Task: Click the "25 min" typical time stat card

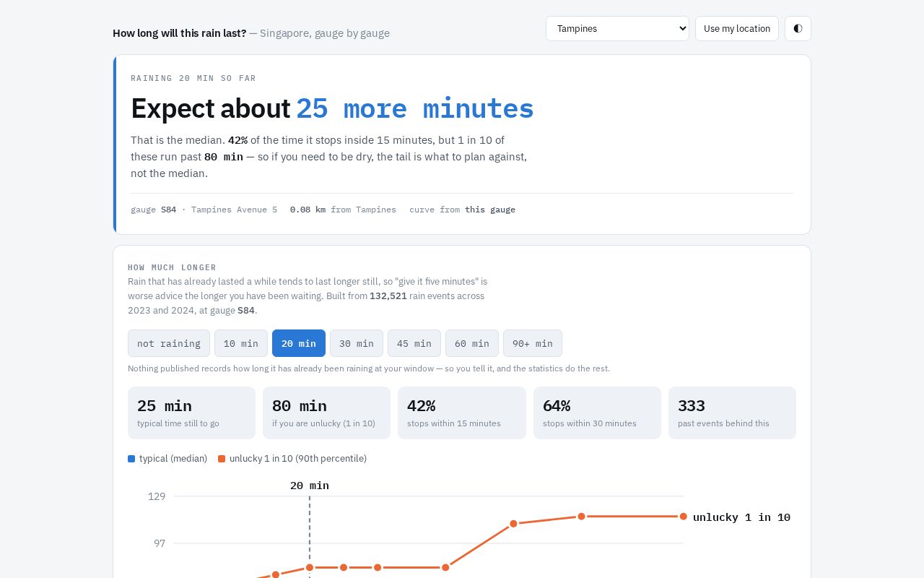Action: pos(191,413)
